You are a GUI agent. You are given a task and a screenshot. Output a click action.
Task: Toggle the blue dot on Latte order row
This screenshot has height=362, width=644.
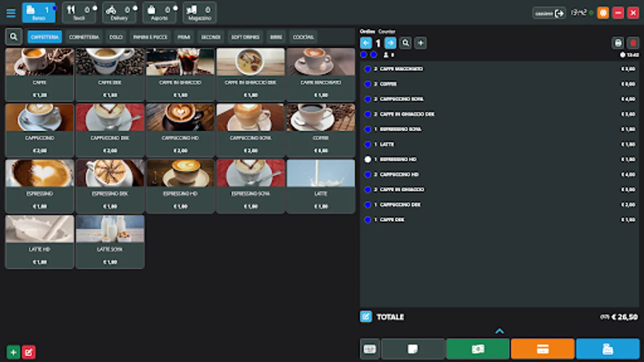coord(367,144)
